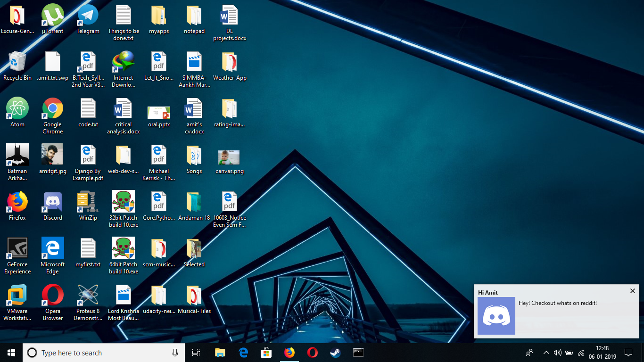The image size is (644, 362).
Task: Dismiss the Hi Amit notification
Action: pos(633,291)
